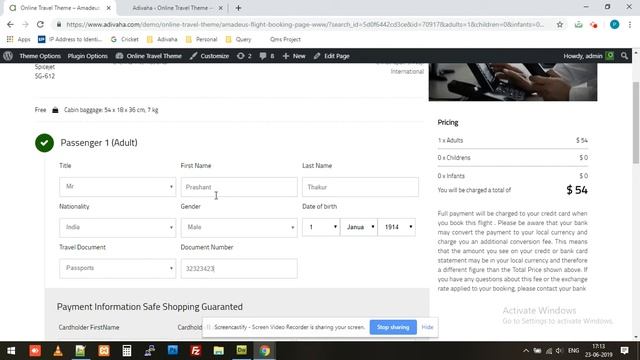Open birth month dropdown showing Janua

coord(359,227)
